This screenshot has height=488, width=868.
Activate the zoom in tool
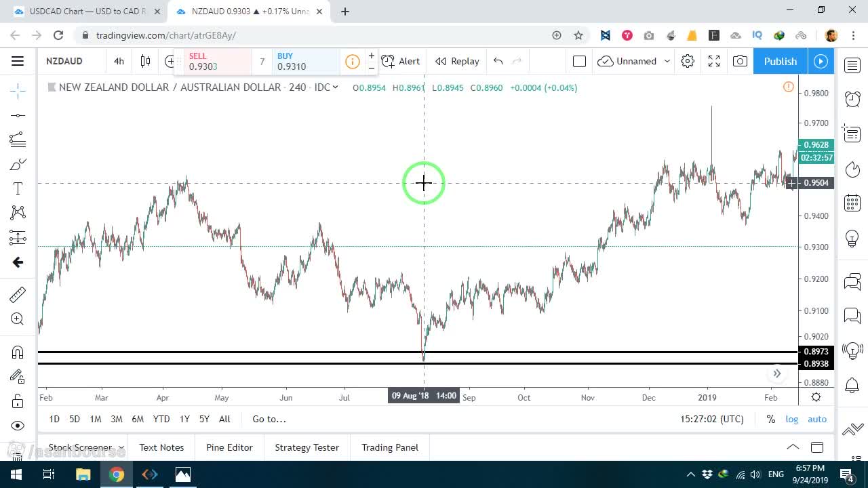click(18, 319)
